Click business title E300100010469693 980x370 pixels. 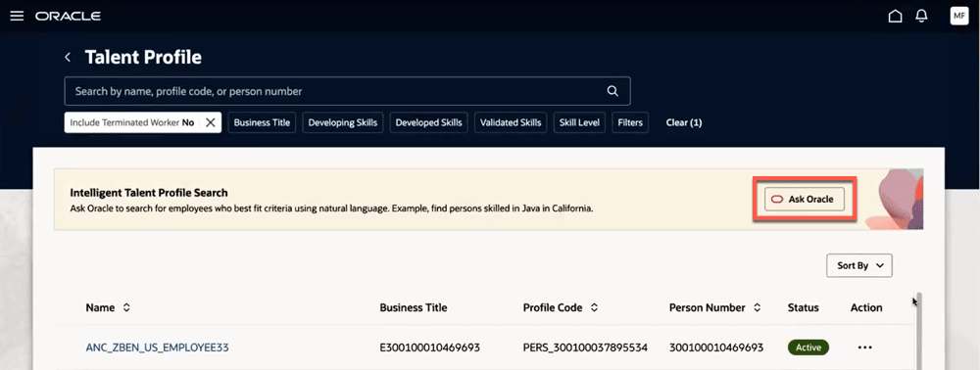tap(429, 347)
